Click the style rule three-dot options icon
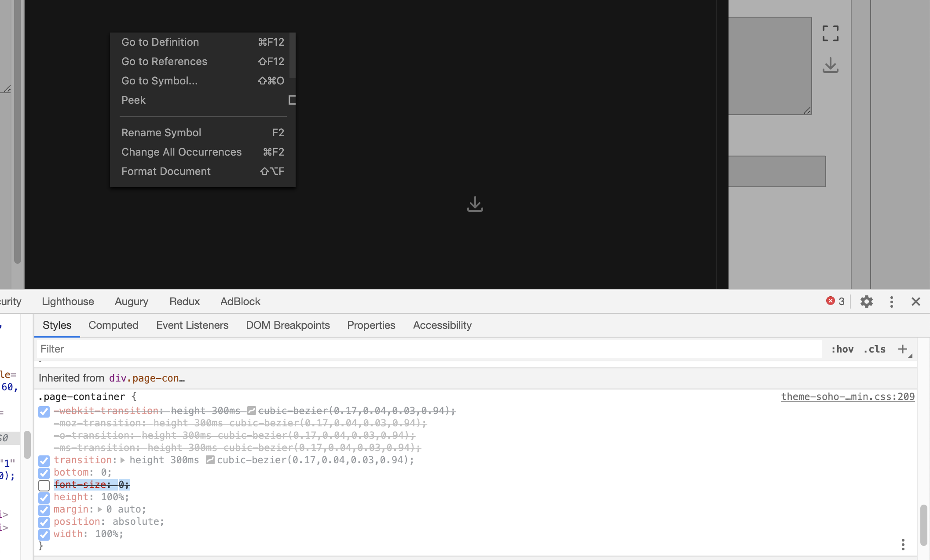The width and height of the screenshot is (930, 560). (903, 545)
